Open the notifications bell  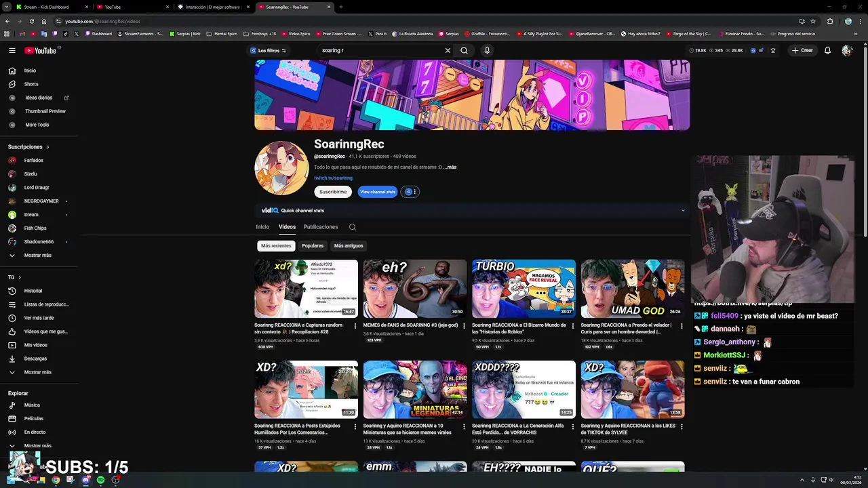(x=827, y=50)
